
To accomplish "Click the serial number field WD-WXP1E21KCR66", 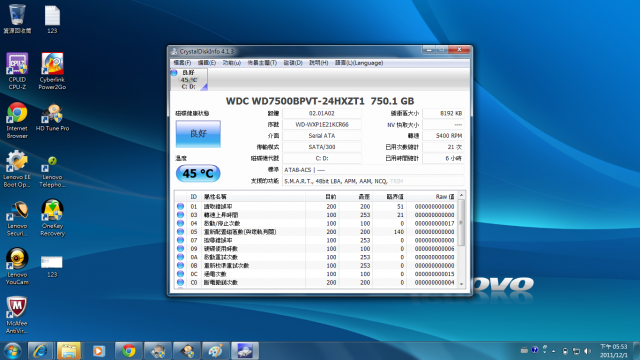I will (x=322, y=124).
